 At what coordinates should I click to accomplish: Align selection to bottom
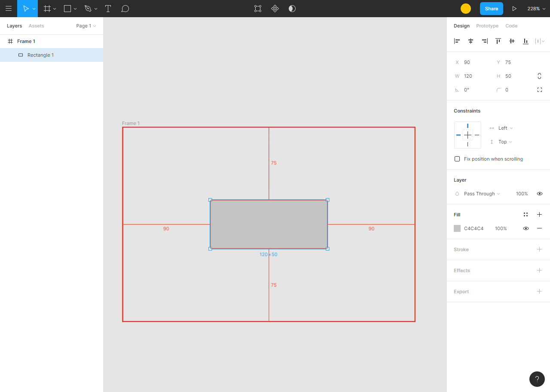[526, 41]
